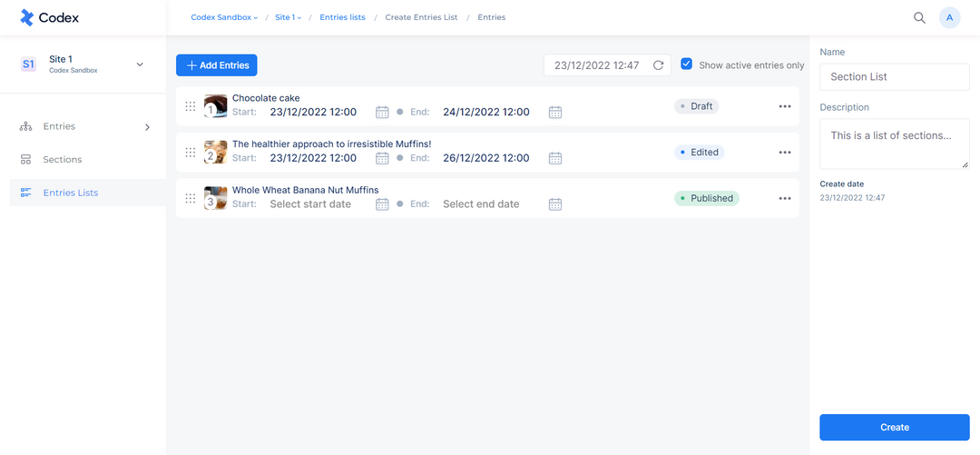Expand the Site 1 selector chevron
The height and width of the screenshot is (455, 980).
[x=140, y=64]
